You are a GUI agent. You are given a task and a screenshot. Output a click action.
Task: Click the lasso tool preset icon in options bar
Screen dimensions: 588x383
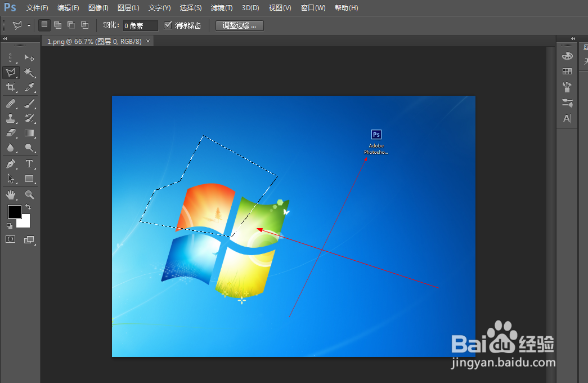point(17,25)
